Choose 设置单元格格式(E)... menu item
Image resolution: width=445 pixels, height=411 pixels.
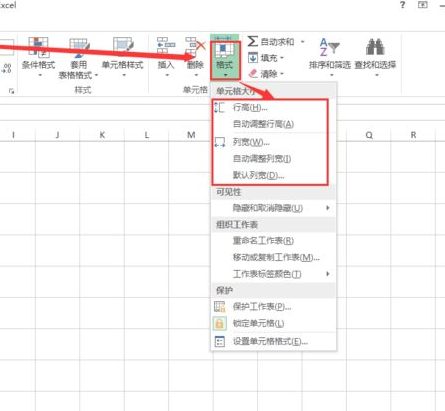click(273, 341)
